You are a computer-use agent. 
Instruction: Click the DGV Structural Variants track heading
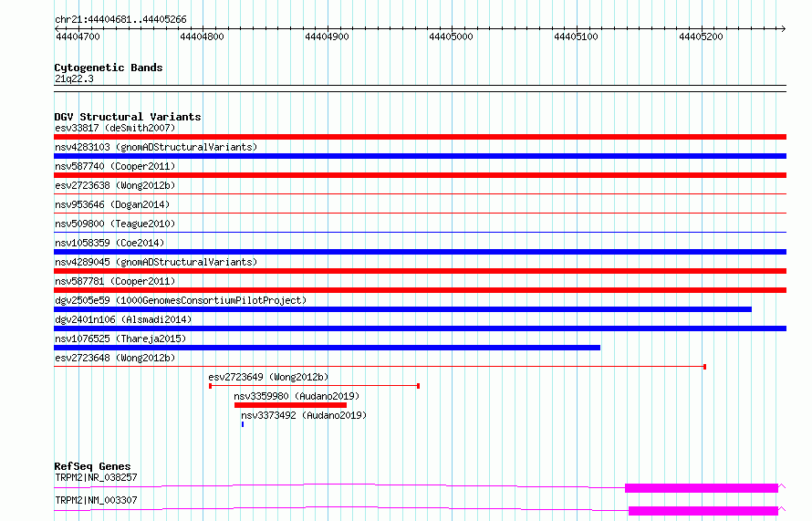click(x=128, y=117)
